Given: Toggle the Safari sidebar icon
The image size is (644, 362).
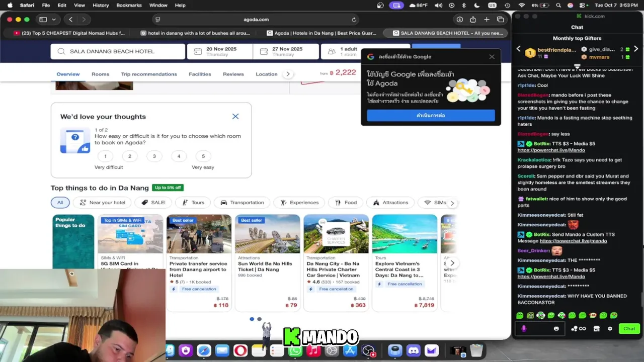Looking at the screenshot, I should tap(43, 20).
